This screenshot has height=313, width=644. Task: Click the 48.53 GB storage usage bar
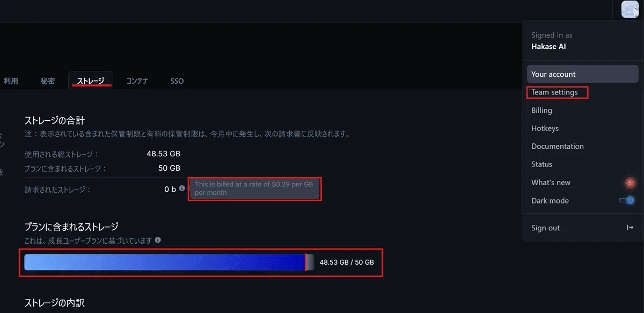pos(169,263)
